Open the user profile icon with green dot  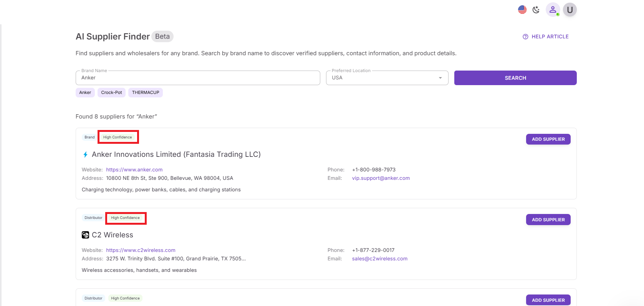553,10
